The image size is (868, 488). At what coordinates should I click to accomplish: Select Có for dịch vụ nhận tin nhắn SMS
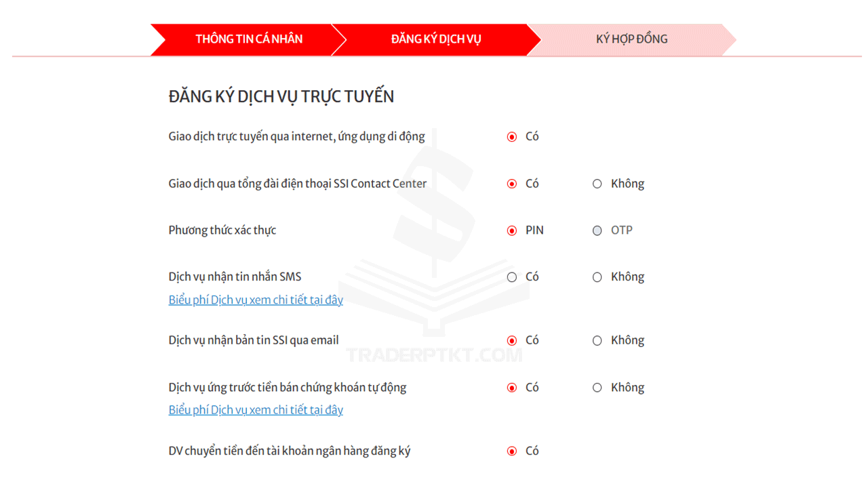(x=512, y=277)
